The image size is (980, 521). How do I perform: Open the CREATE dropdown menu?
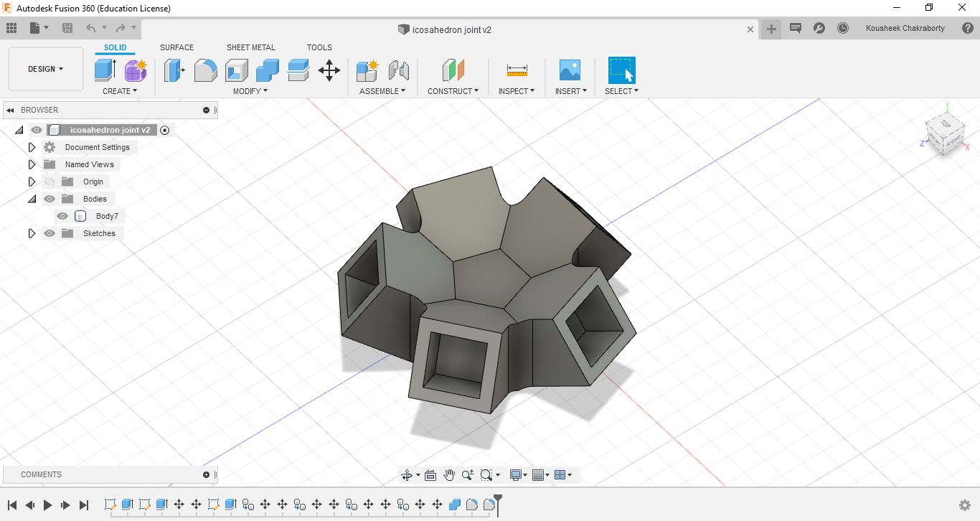119,91
